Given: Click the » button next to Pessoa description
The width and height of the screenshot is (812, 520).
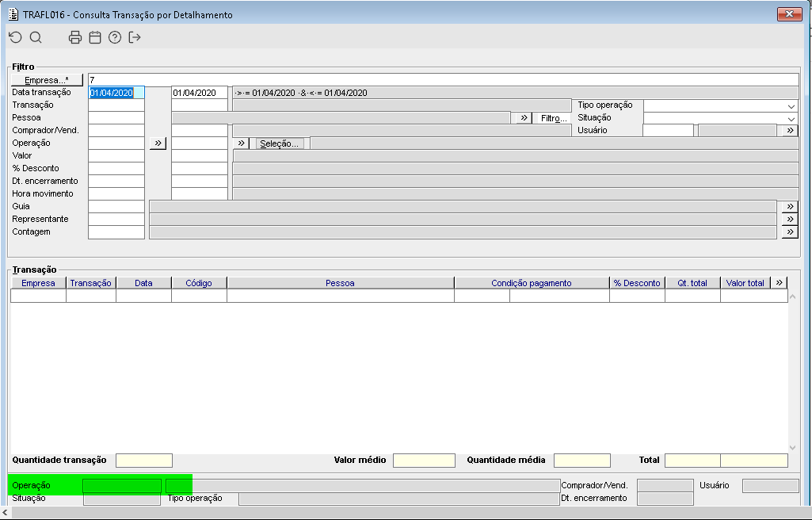Looking at the screenshot, I should [x=524, y=117].
